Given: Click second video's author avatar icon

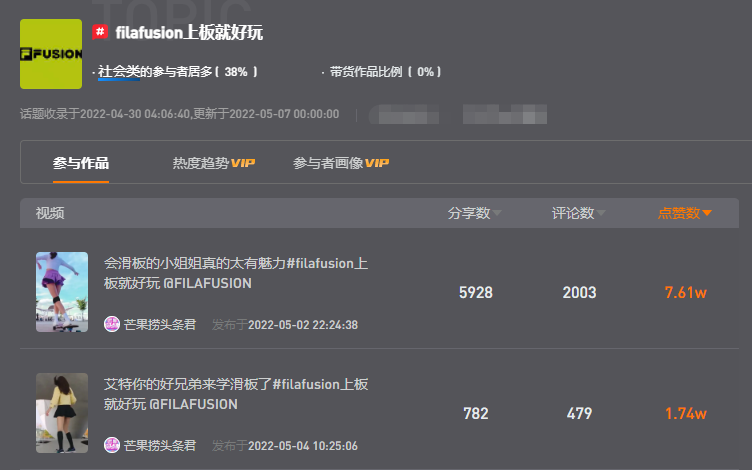Looking at the screenshot, I should pyautogui.click(x=112, y=445).
